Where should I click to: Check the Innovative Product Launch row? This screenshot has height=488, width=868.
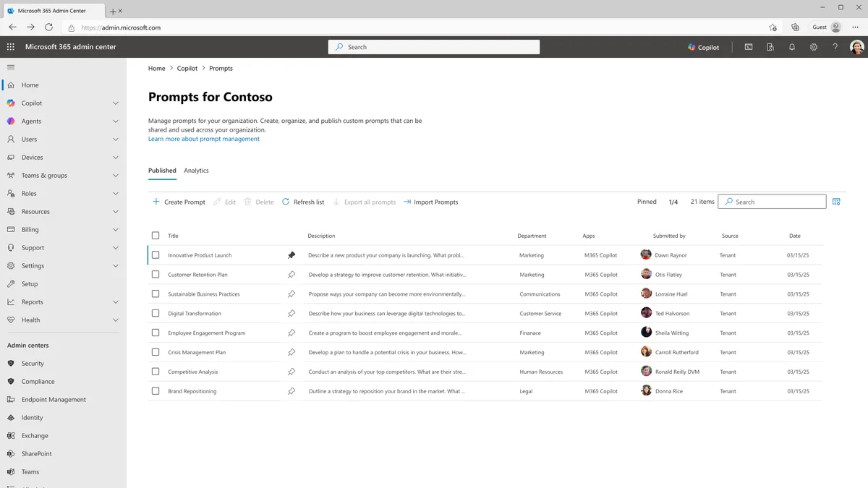point(156,255)
